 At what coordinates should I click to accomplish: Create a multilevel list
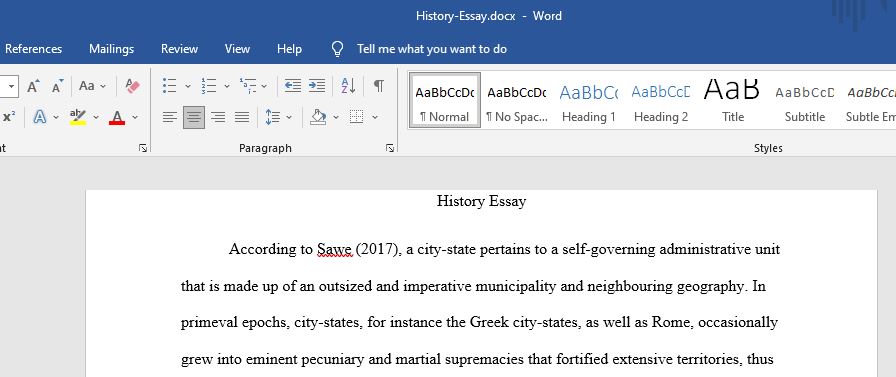(x=247, y=86)
